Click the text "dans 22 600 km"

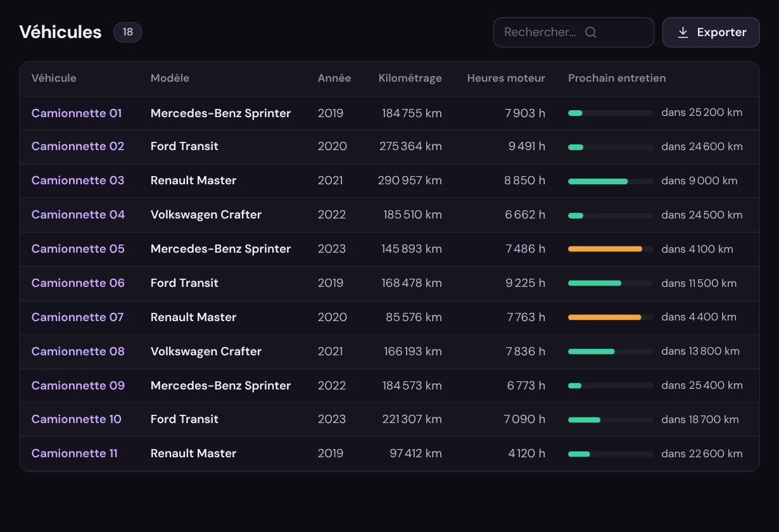[702, 453]
